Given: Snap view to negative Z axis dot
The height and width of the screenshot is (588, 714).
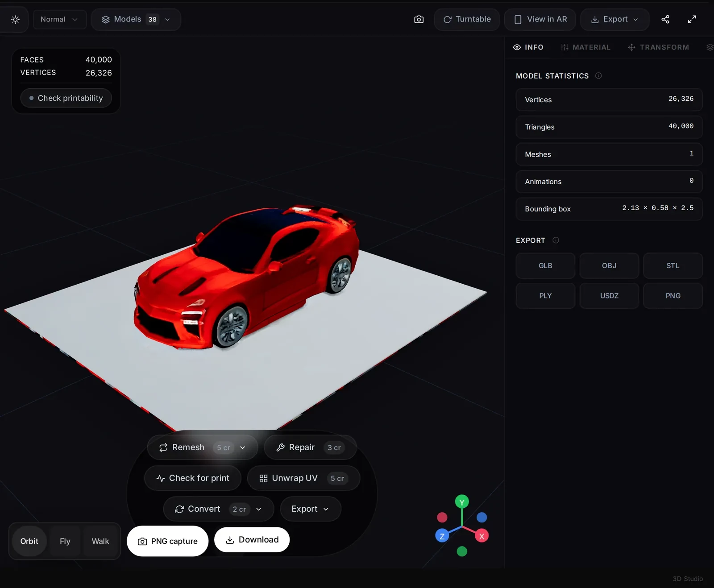Looking at the screenshot, I should click(x=482, y=517).
